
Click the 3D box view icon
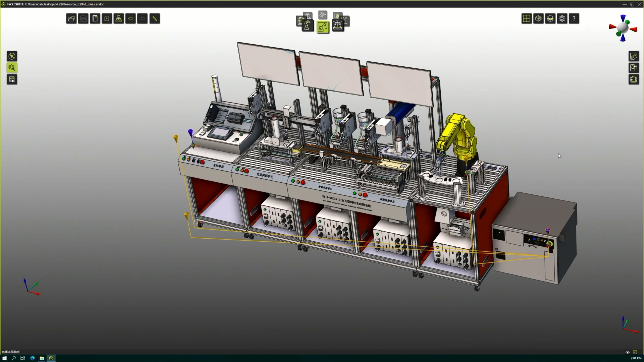pos(538,19)
